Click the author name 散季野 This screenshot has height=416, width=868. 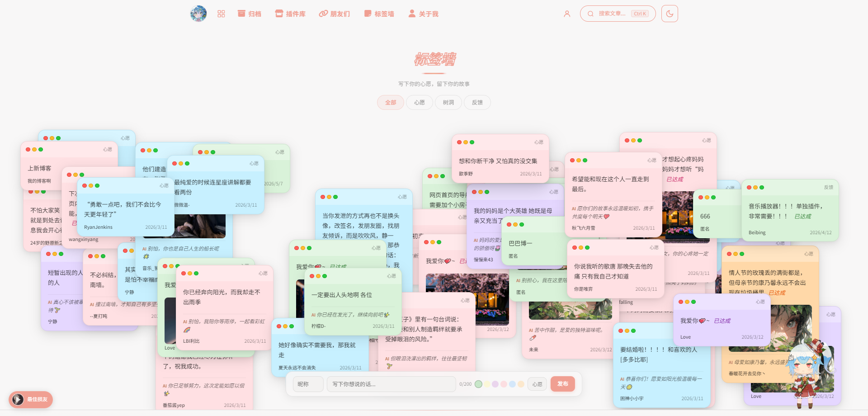point(466,174)
